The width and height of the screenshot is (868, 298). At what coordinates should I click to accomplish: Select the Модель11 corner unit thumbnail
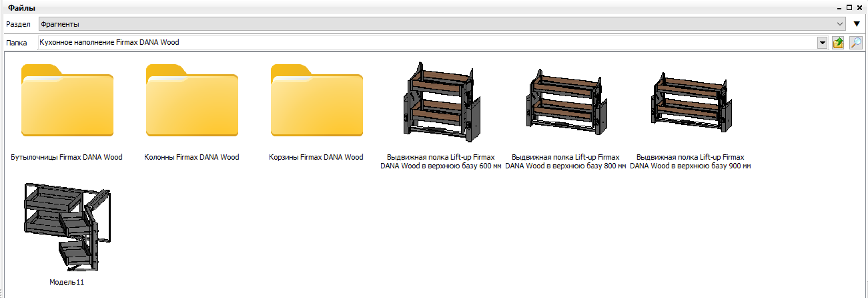pyautogui.click(x=67, y=228)
